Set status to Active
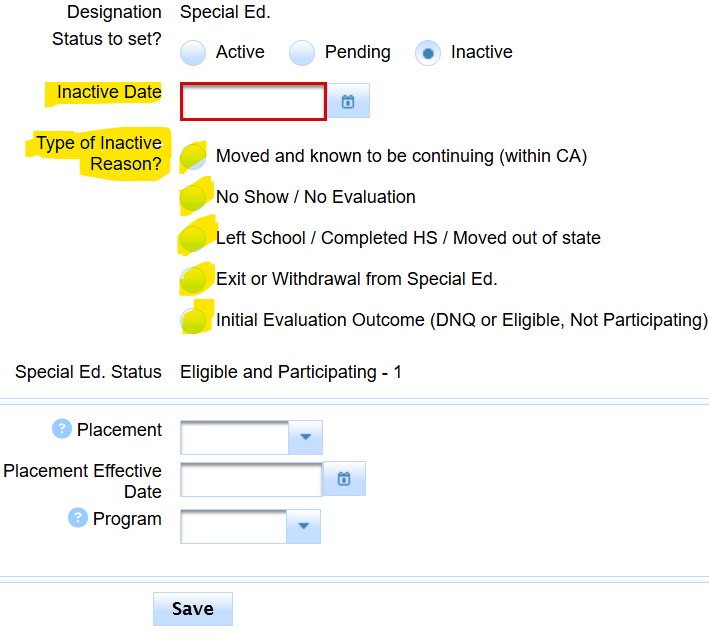The height and width of the screenshot is (638, 709). click(x=193, y=53)
